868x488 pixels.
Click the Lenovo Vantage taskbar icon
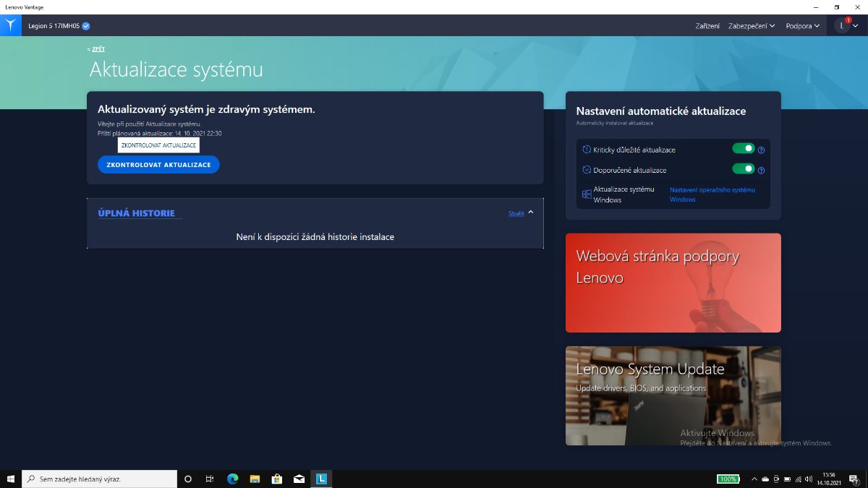coord(321,479)
